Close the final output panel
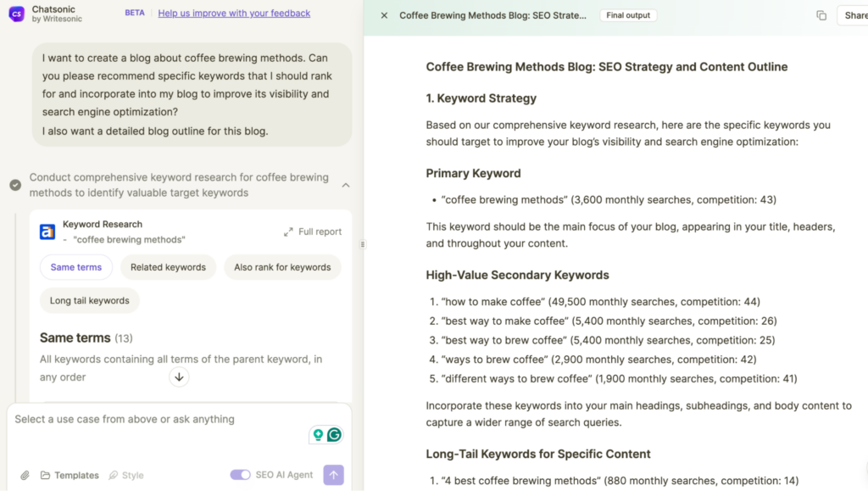 (x=384, y=15)
